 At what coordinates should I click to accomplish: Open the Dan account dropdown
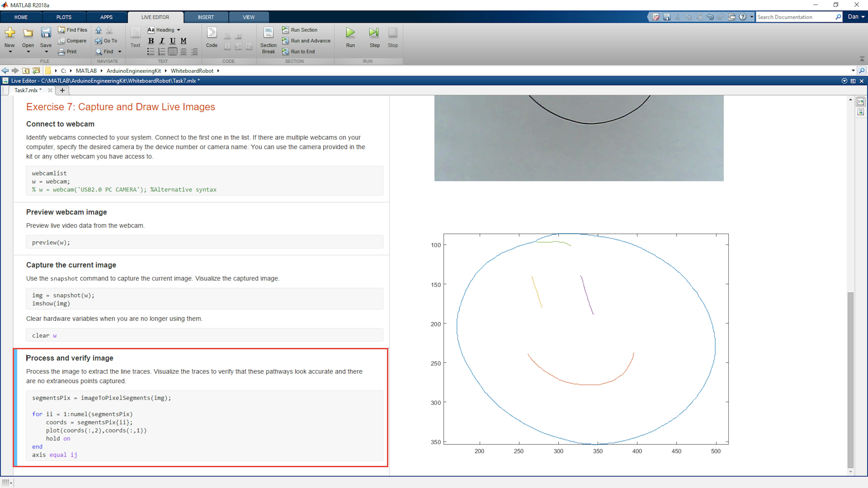coord(856,16)
